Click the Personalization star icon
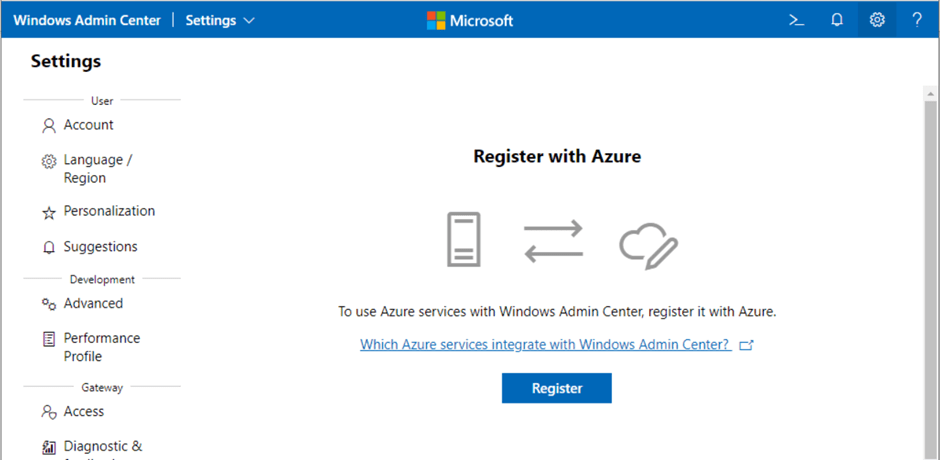940x460 pixels. 48,212
